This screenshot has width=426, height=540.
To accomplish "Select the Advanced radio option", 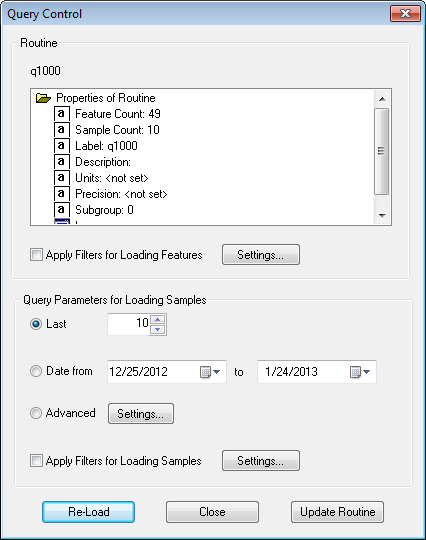I will coord(36,413).
